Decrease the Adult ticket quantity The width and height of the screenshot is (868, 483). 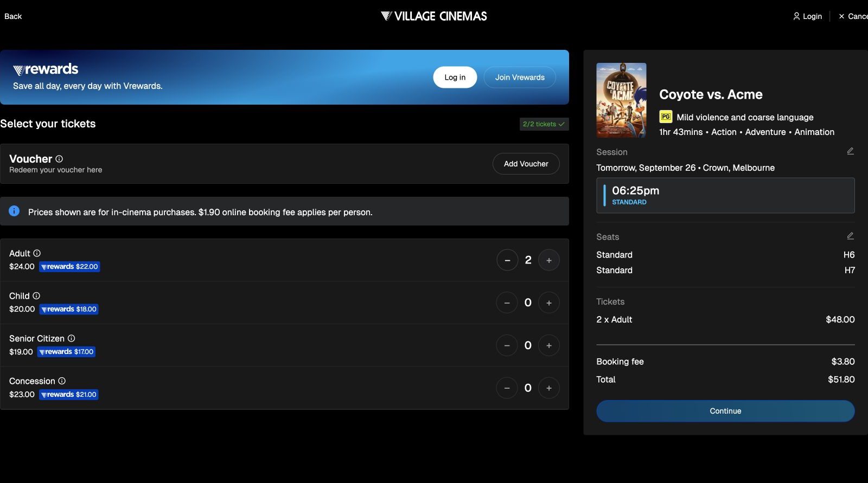(x=507, y=260)
